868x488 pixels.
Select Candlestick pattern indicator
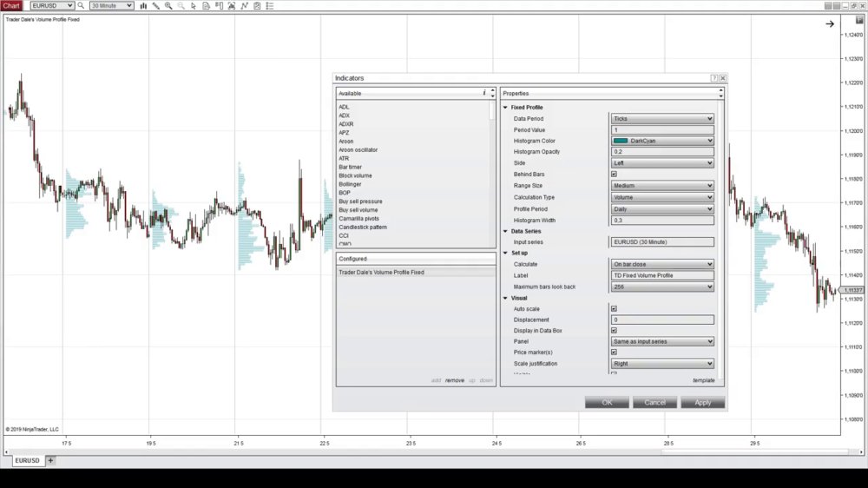tap(363, 228)
